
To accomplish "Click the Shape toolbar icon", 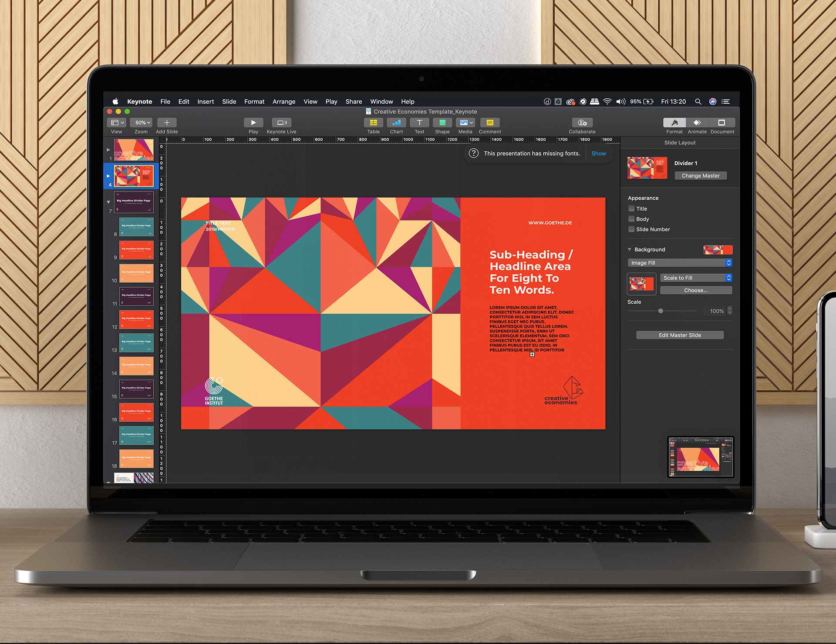I will [442, 123].
